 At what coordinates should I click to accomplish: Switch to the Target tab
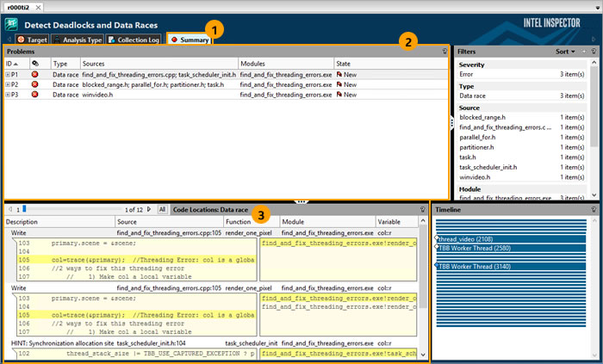(x=33, y=40)
